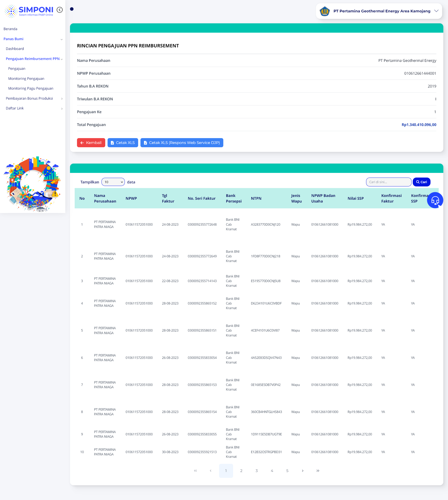Click faktur number 0300092355833055

202,434
